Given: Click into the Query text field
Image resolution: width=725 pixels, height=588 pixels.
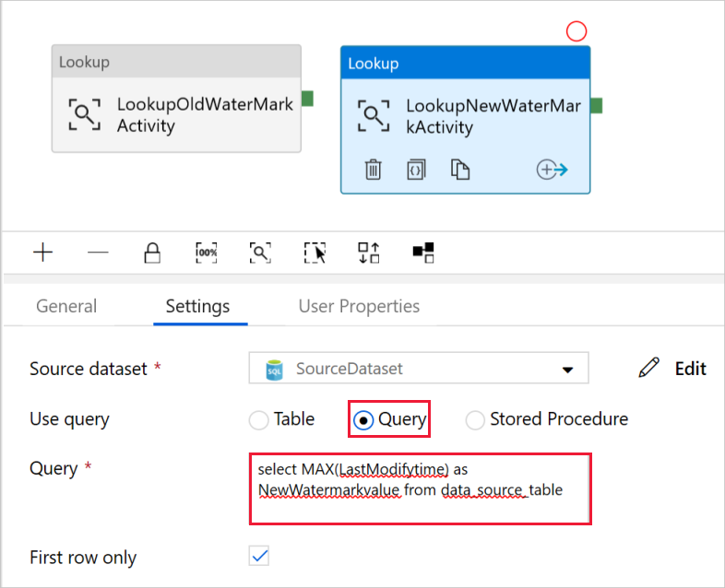Looking at the screenshot, I should 421,488.
